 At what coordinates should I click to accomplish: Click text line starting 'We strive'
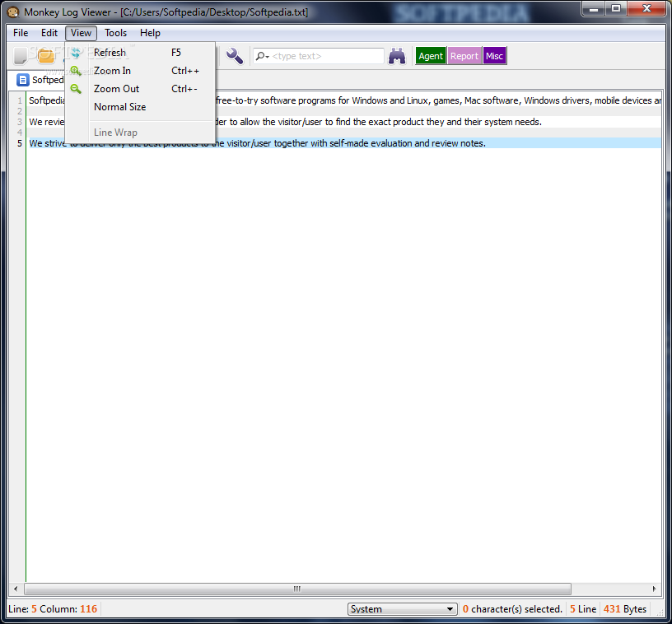[x=344, y=143]
